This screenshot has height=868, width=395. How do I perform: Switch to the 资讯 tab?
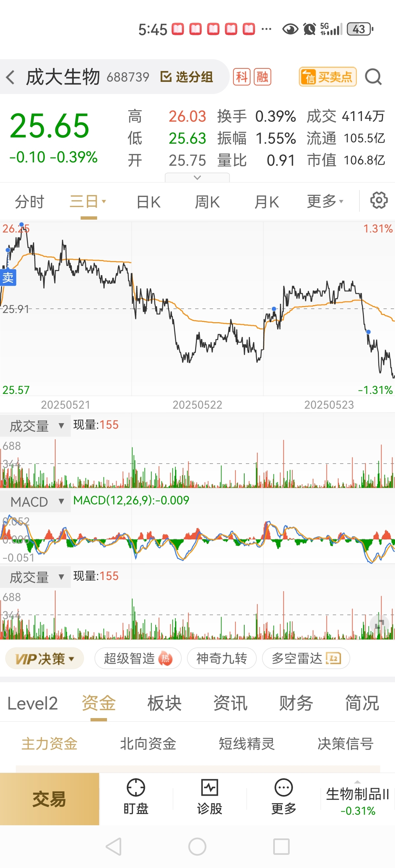230,704
